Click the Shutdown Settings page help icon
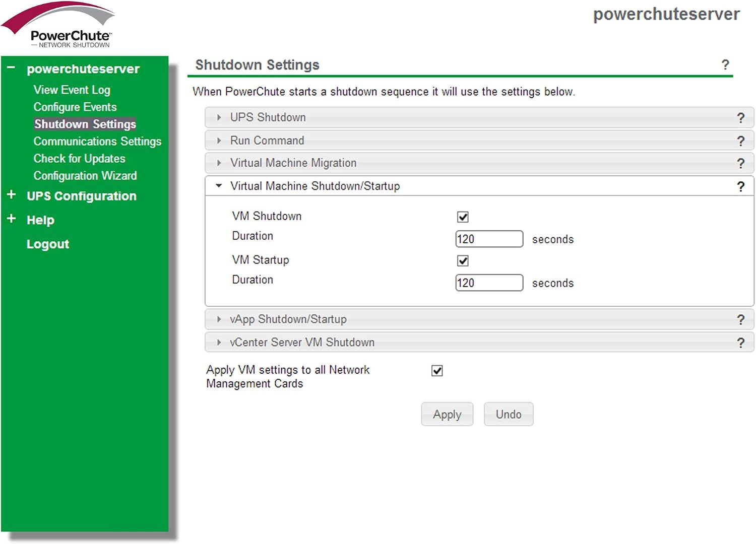The width and height of the screenshot is (756, 544). (725, 64)
